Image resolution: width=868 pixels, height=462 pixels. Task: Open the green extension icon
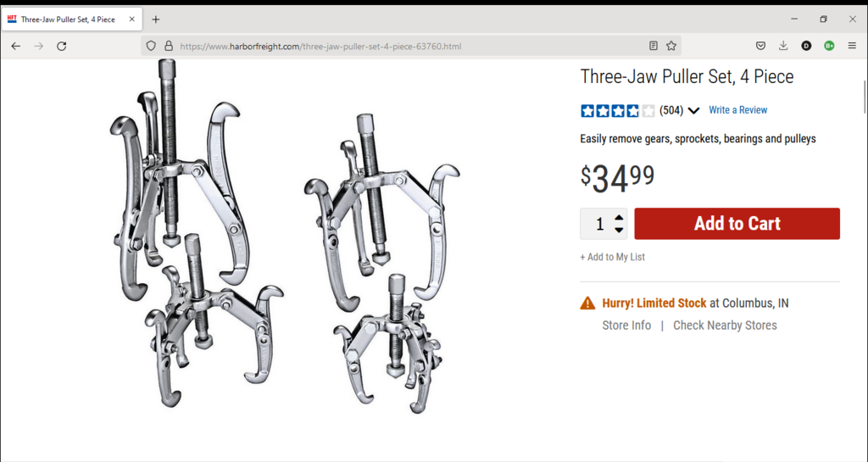pyautogui.click(x=829, y=46)
